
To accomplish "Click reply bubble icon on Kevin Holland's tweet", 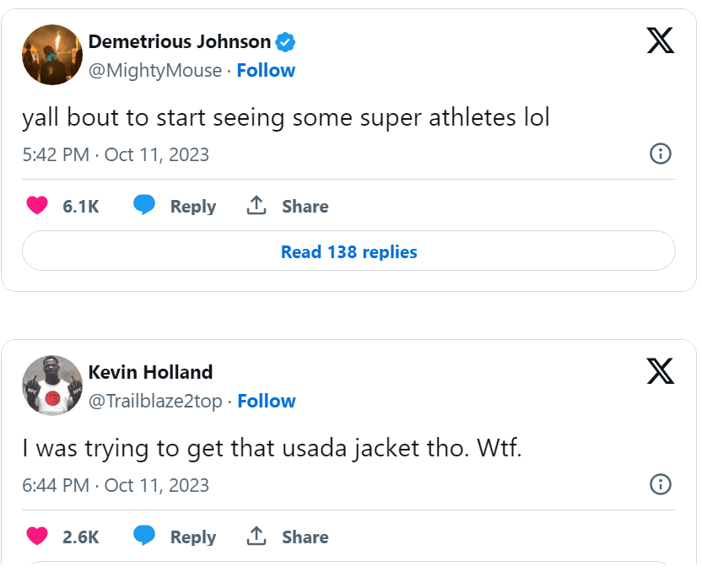I will point(144,537).
